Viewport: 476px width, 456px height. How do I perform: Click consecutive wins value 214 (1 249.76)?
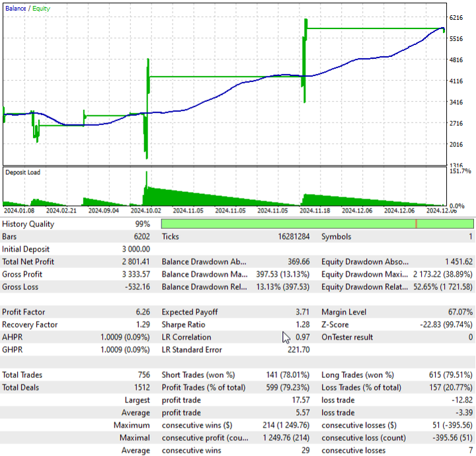pyautogui.click(x=286, y=425)
